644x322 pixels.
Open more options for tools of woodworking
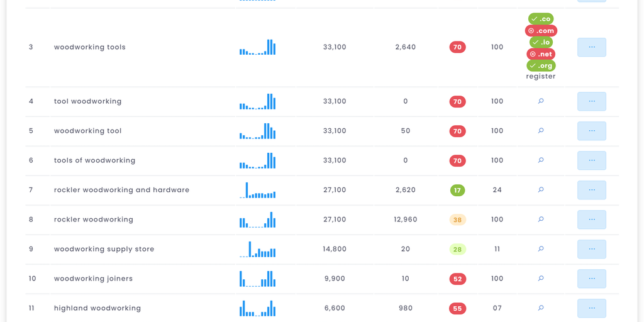coord(591,160)
